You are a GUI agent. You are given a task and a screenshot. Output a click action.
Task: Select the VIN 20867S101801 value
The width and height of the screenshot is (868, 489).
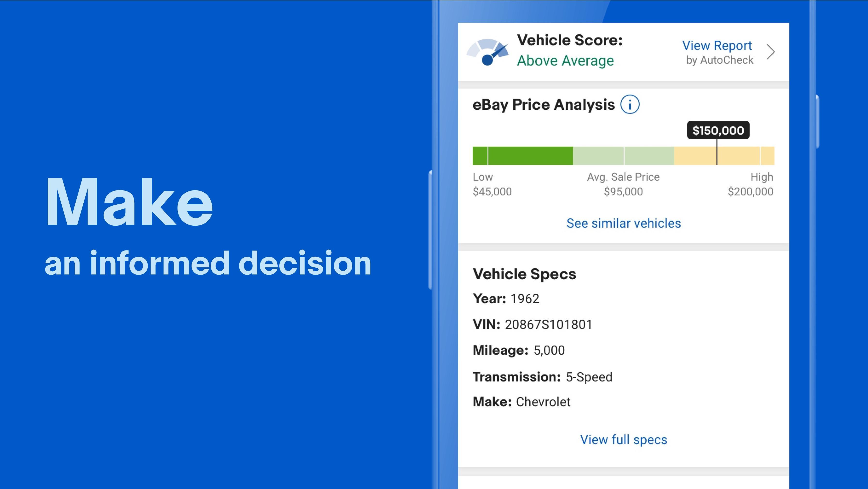[x=548, y=324]
